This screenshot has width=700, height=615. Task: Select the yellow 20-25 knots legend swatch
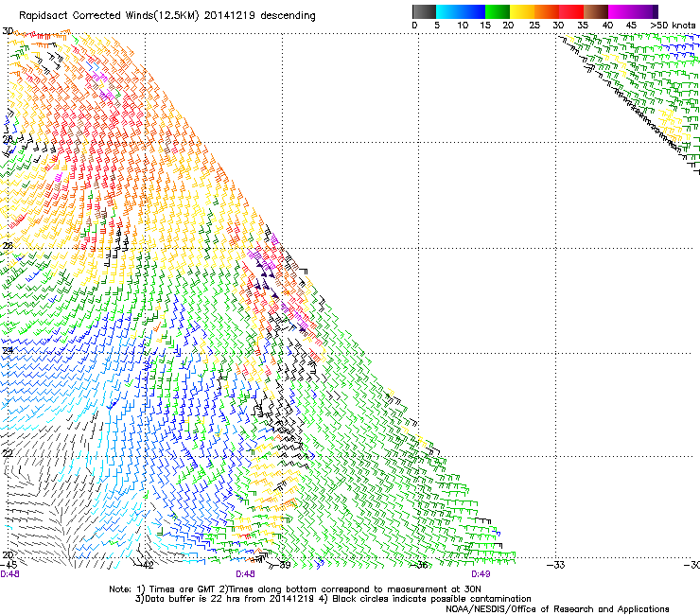click(522, 11)
